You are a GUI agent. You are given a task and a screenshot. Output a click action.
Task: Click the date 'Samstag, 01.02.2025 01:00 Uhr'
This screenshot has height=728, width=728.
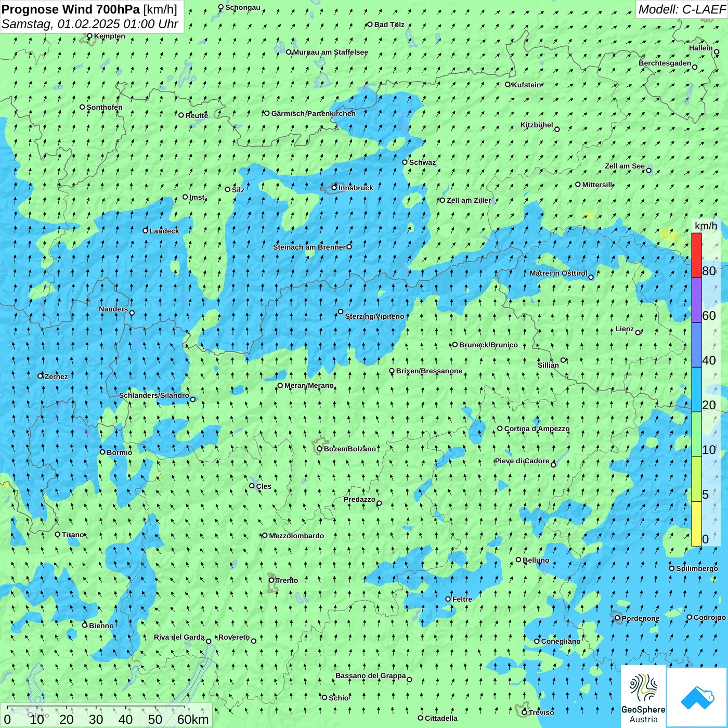[x=90, y=24]
